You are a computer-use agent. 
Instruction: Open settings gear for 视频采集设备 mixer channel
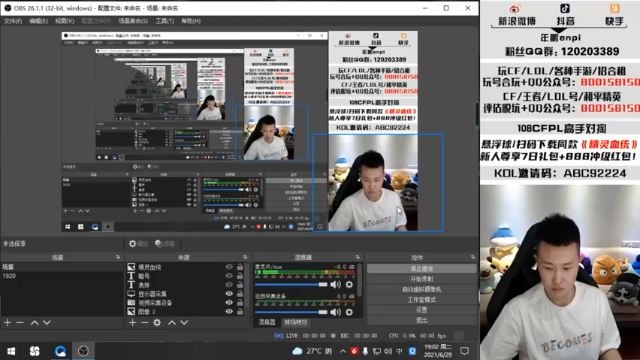pos(349,312)
